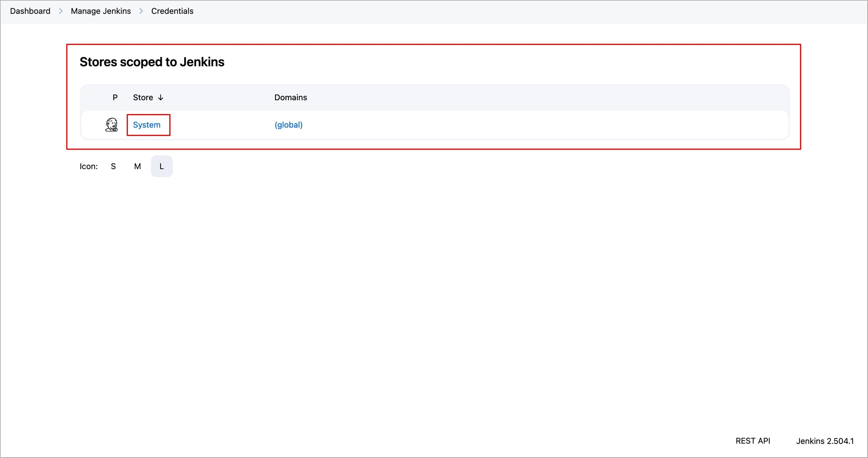This screenshot has height=458, width=868.
Task: Click the Icon: size label
Action: pos(89,166)
